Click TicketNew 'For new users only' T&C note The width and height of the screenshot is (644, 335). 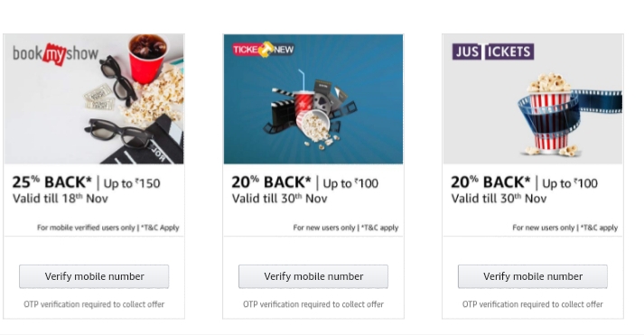346,228
